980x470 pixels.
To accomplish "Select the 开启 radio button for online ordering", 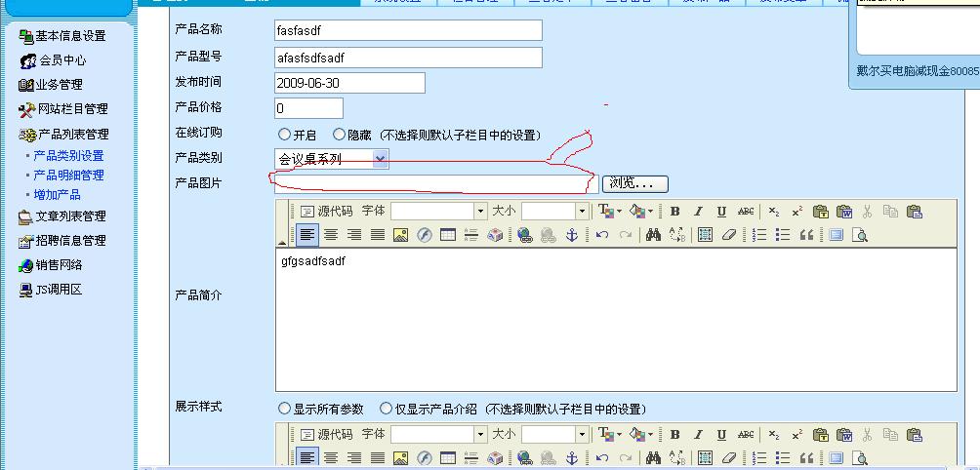I will coord(284,135).
